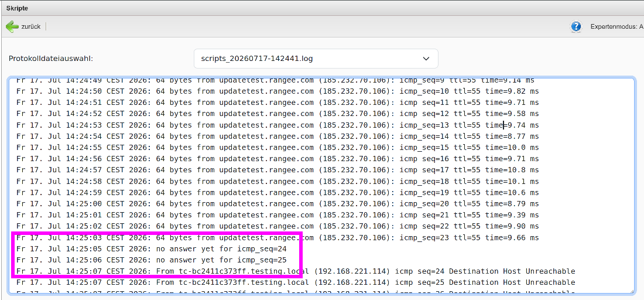Click the log line with icmp_seq=11

coord(278,103)
